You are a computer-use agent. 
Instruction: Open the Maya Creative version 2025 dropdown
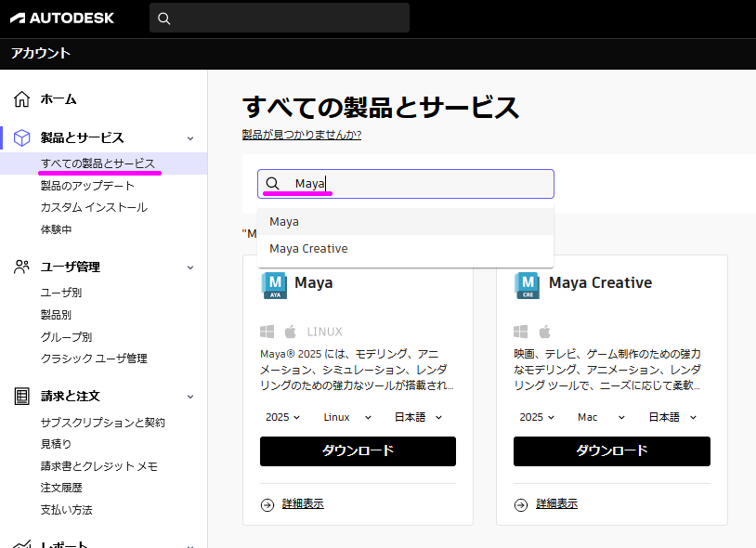tap(537, 417)
